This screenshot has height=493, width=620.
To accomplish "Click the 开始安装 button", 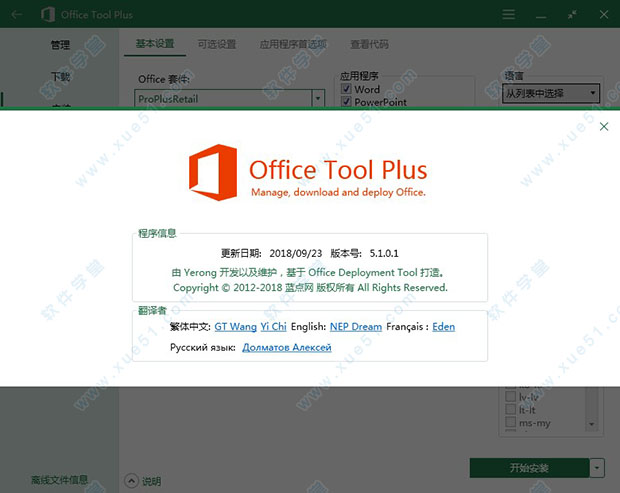I will (x=529, y=468).
